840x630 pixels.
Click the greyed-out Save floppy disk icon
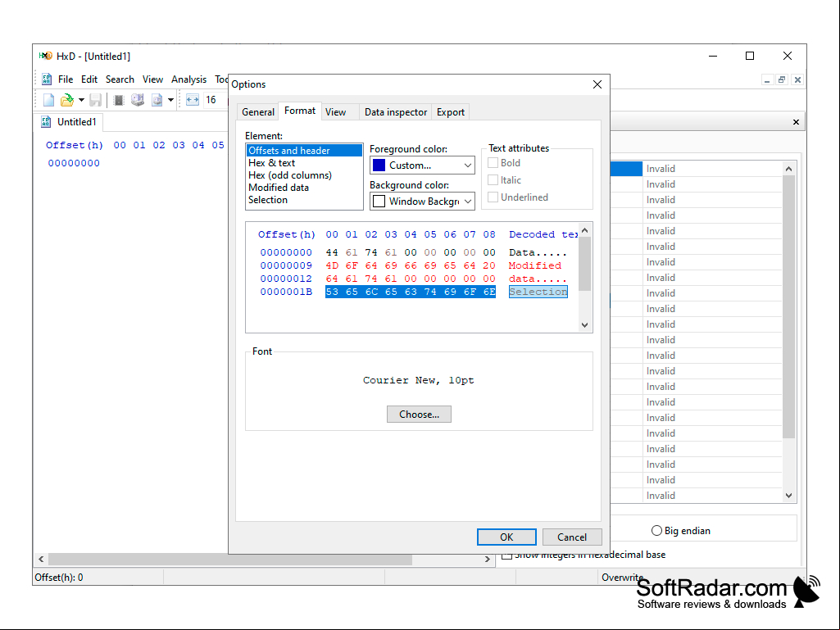point(95,100)
